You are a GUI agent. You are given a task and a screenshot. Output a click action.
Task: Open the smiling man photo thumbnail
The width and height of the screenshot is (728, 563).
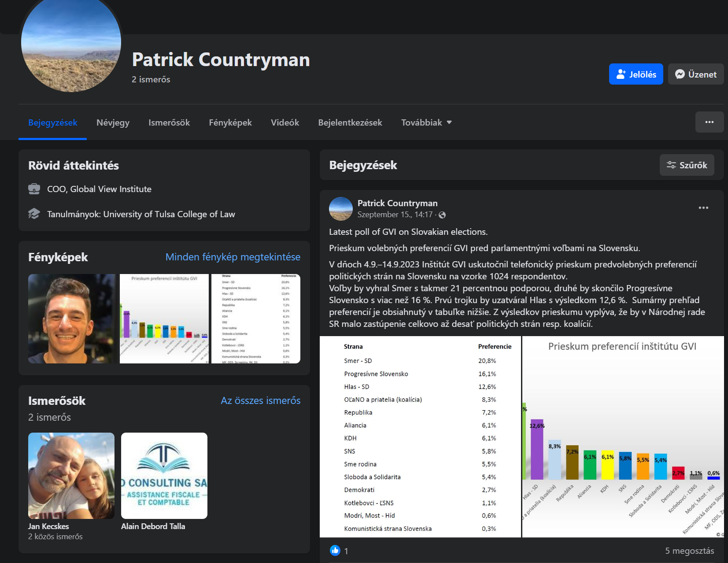(73, 319)
